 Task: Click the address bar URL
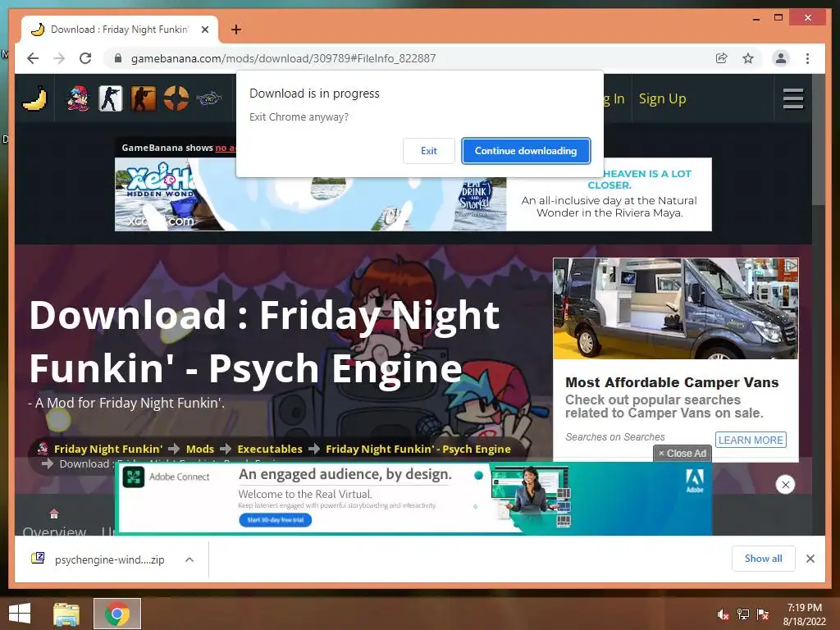(283, 58)
